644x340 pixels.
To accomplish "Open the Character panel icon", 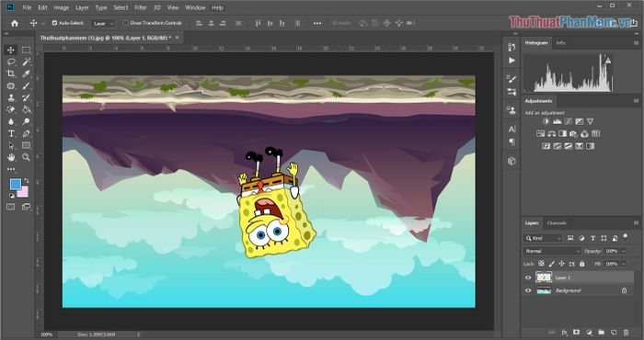I will pyautogui.click(x=512, y=130).
